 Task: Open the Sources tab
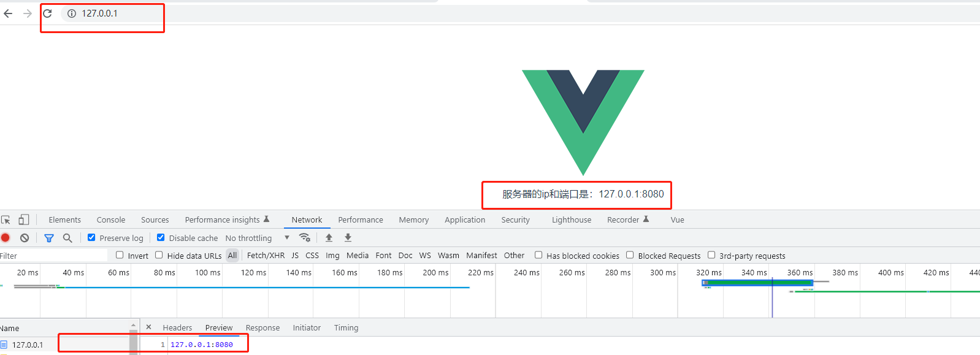(x=155, y=220)
